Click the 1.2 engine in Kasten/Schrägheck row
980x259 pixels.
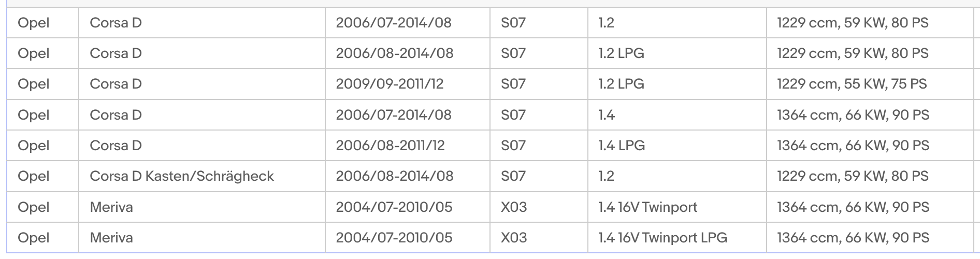click(606, 176)
